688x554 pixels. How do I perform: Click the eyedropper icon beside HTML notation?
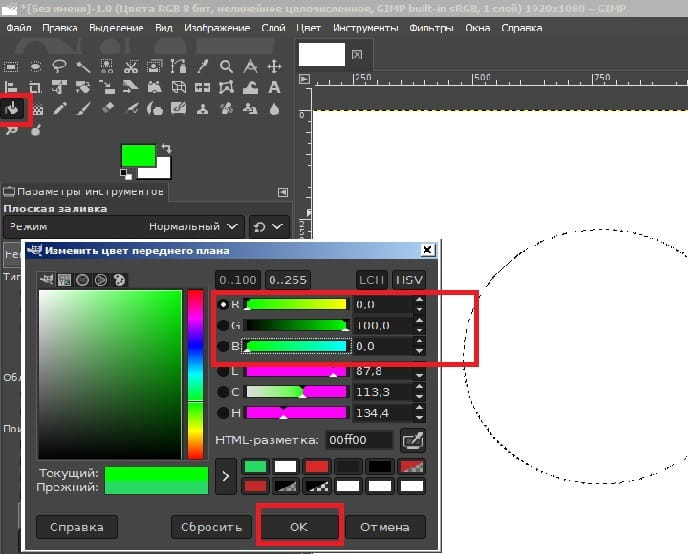click(411, 440)
